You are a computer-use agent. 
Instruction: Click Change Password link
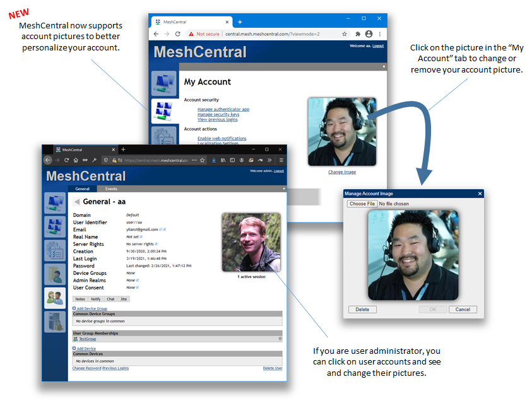[x=87, y=368]
